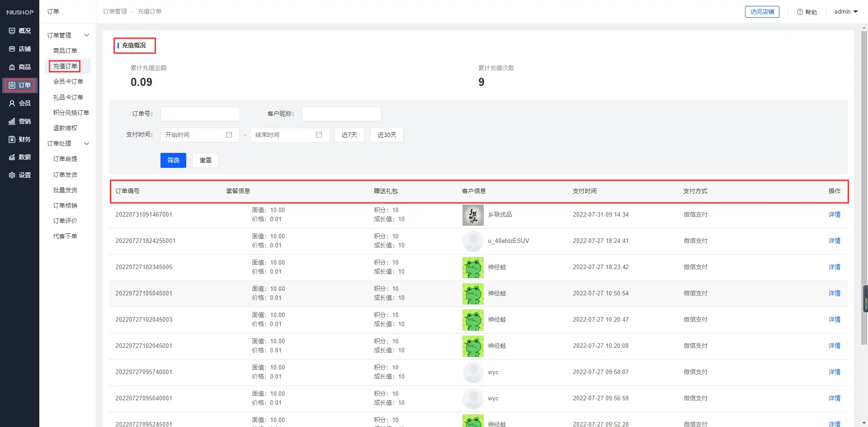Open the 会员 member icon in sidebar
The height and width of the screenshot is (427, 868).
12,103
